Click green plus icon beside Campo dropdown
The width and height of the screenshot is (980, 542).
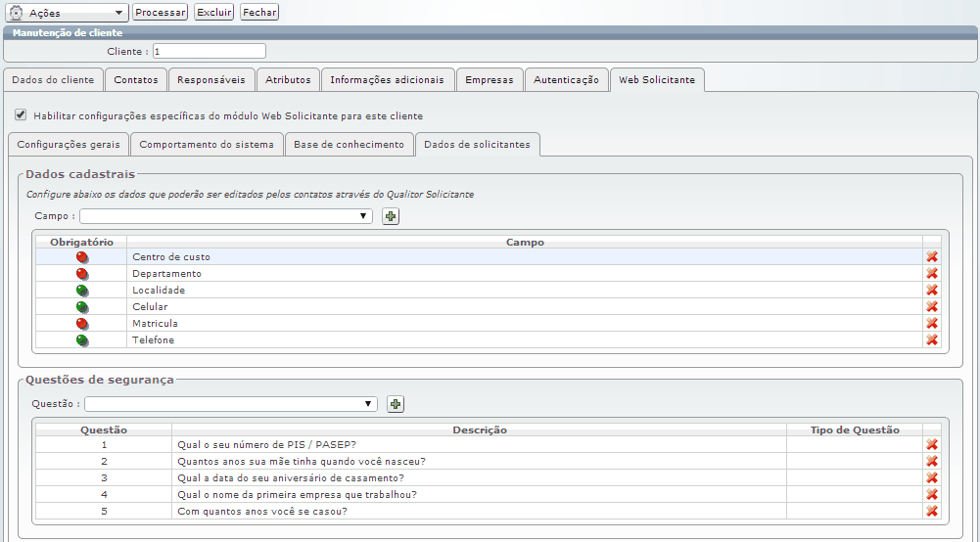[x=391, y=216]
